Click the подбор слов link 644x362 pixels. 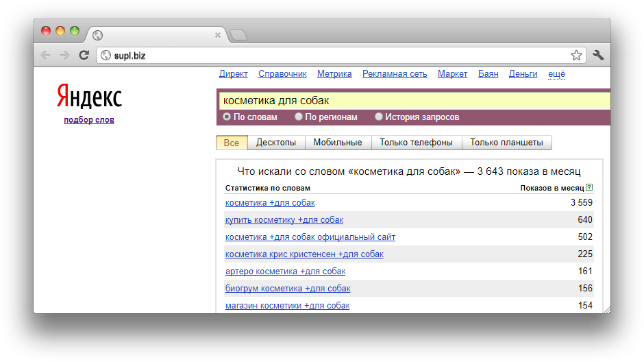[x=89, y=120]
